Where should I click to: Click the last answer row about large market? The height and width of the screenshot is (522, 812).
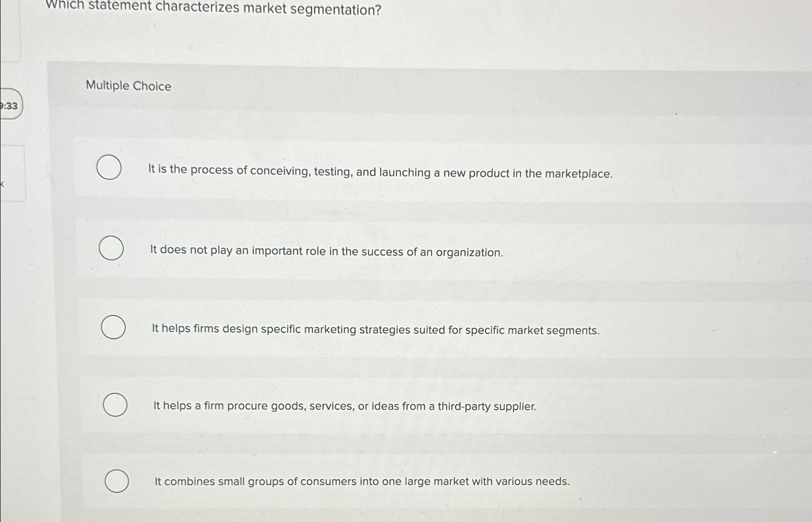tap(362, 482)
